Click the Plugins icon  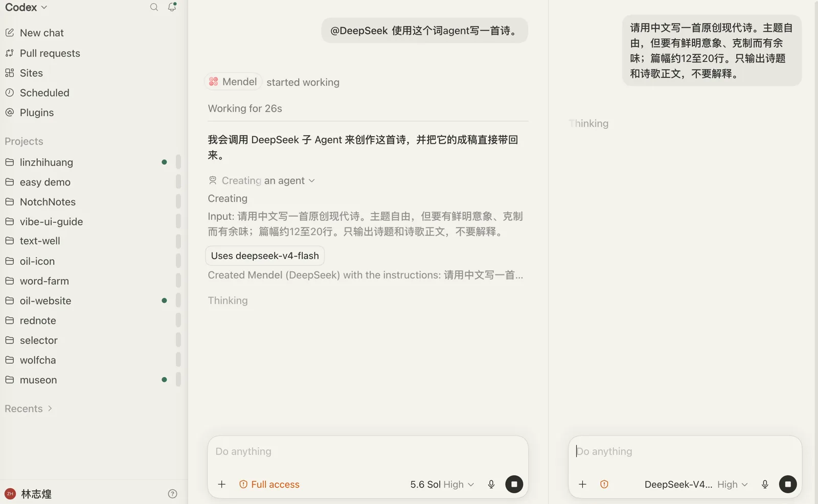[9, 112]
